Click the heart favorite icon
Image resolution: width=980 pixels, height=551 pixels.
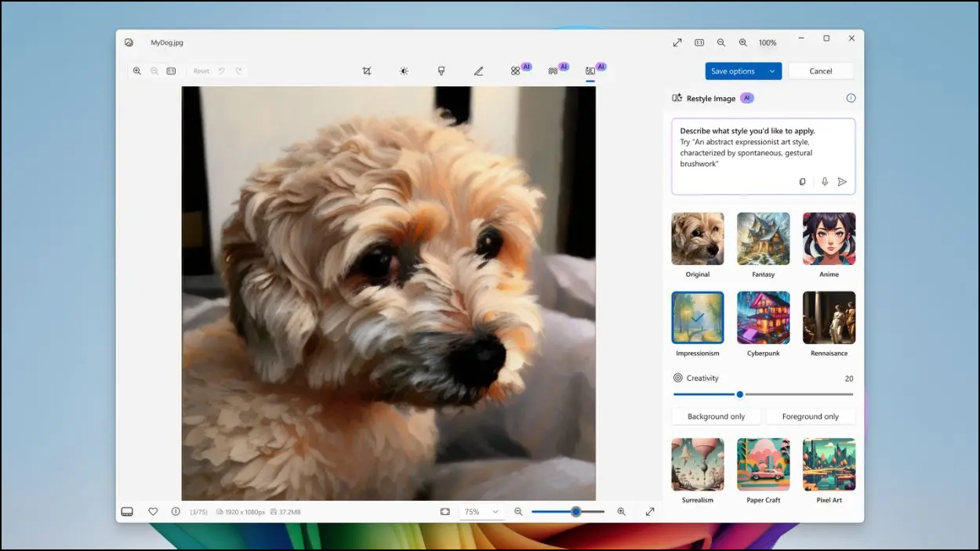(153, 512)
